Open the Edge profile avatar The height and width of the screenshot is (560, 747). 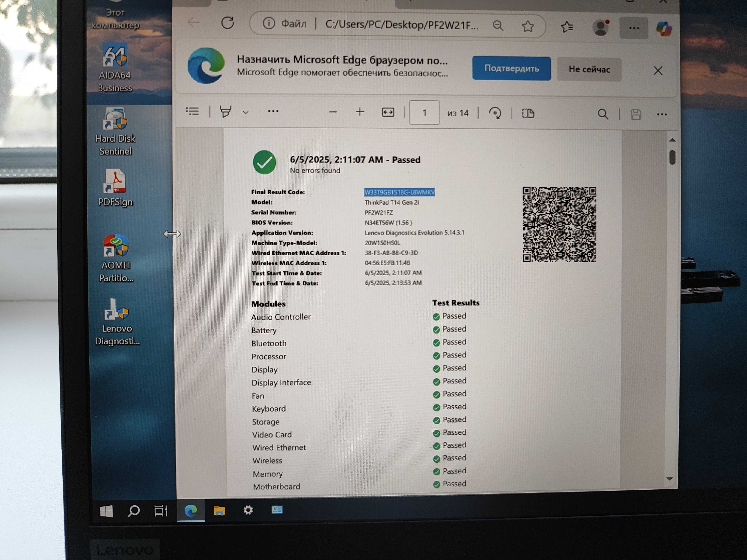[x=601, y=28]
